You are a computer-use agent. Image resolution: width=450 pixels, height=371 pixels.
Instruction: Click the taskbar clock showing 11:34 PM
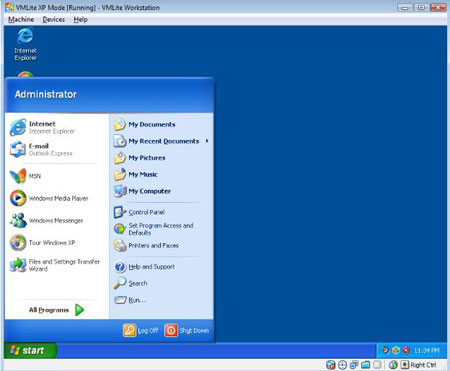[427, 351]
